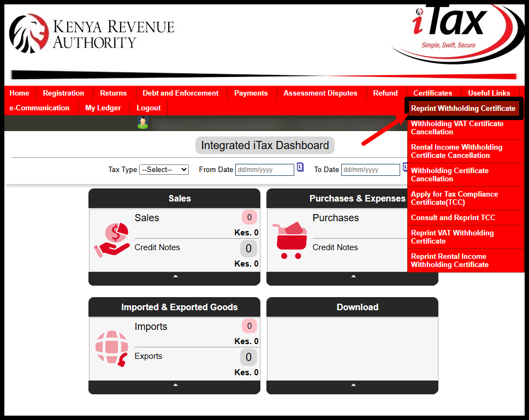
Task: Collapse the Download panel arrow
Action: tap(353, 385)
